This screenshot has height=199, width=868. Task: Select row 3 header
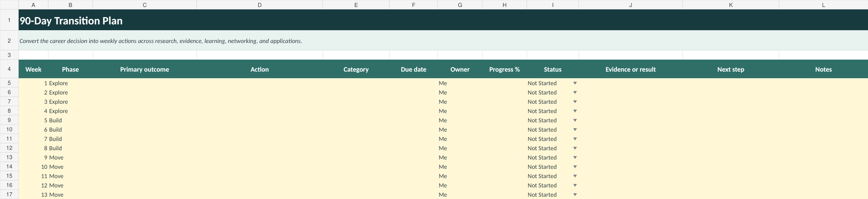click(x=9, y=55)
